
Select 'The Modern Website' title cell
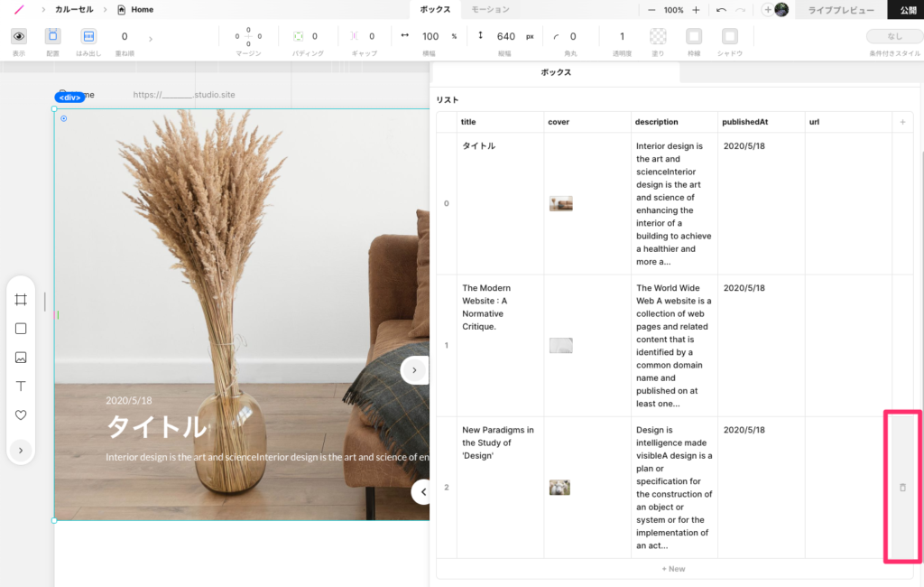coord(500,346)
